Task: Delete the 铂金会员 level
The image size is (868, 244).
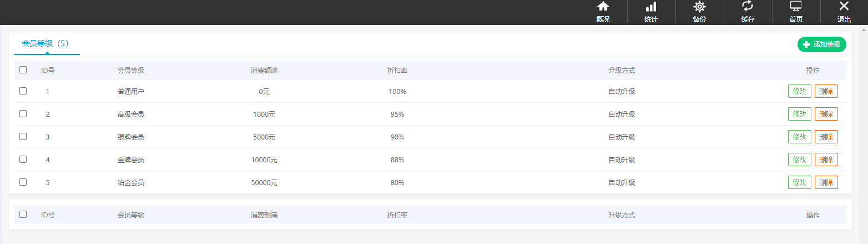Action: pos(826,182)
